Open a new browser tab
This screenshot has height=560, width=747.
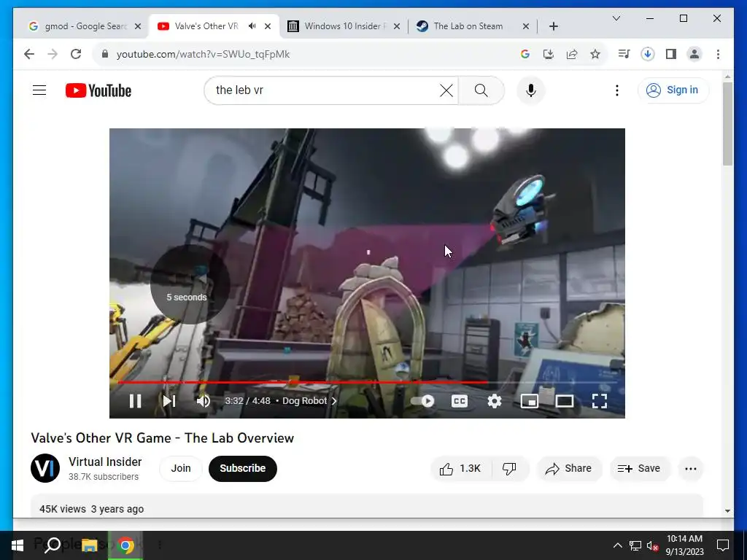click(x=553, y=26)
